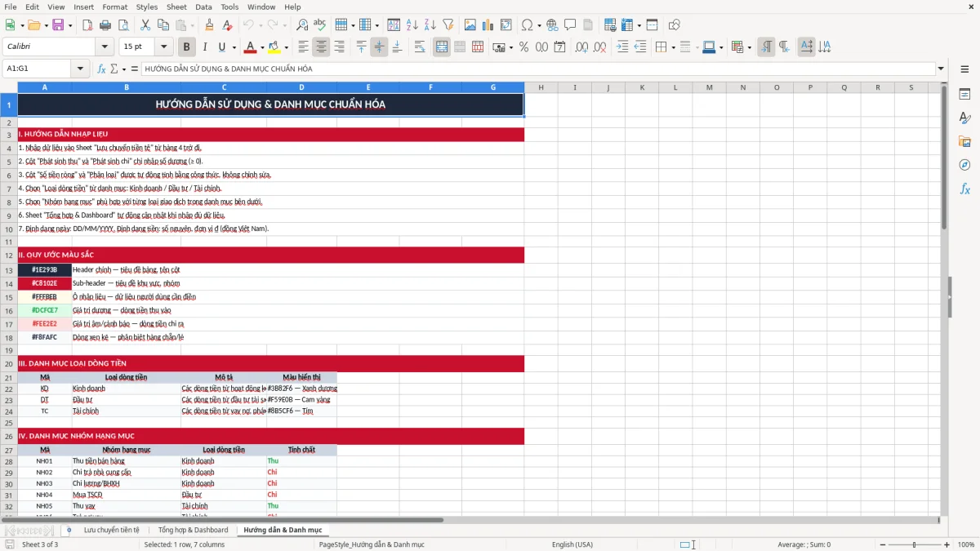The height and width of the screenshot is (551, 980).
Task: Switch to "Lưu chuyển tiền tệ" sheet tab
Action: click(x=112, y=531)
